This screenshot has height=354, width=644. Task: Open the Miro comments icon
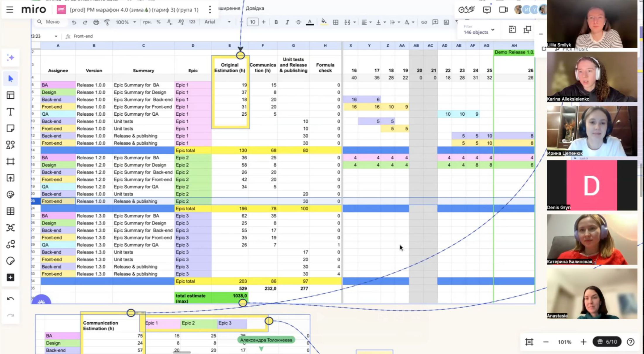pyautogui.click(x=487, y=10)
